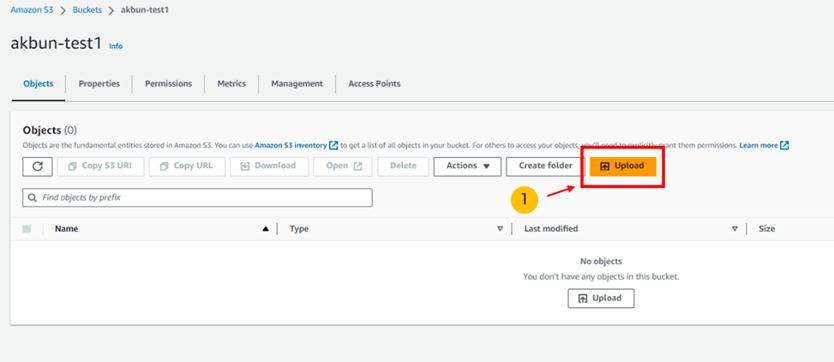Viewport: 834px width, 362px height.
Task: Switch to the Management tab
Action: point(297,83)
